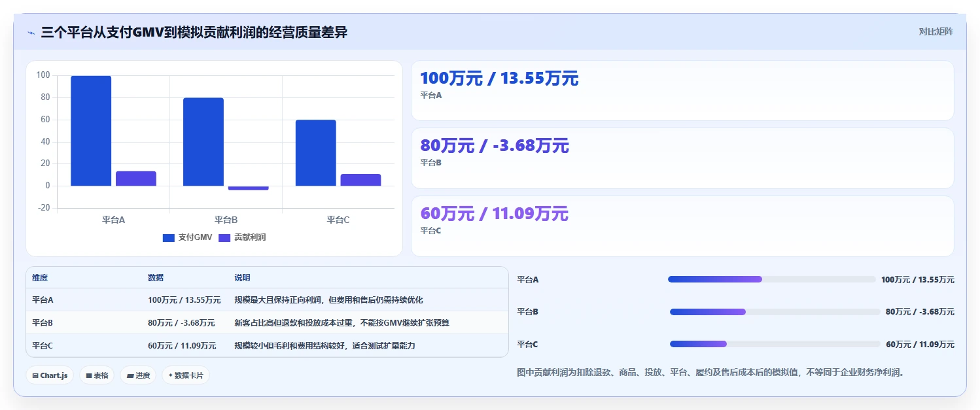
Task: Toggle the 贡献利润 legend swatch
Action: click(224, 238)
